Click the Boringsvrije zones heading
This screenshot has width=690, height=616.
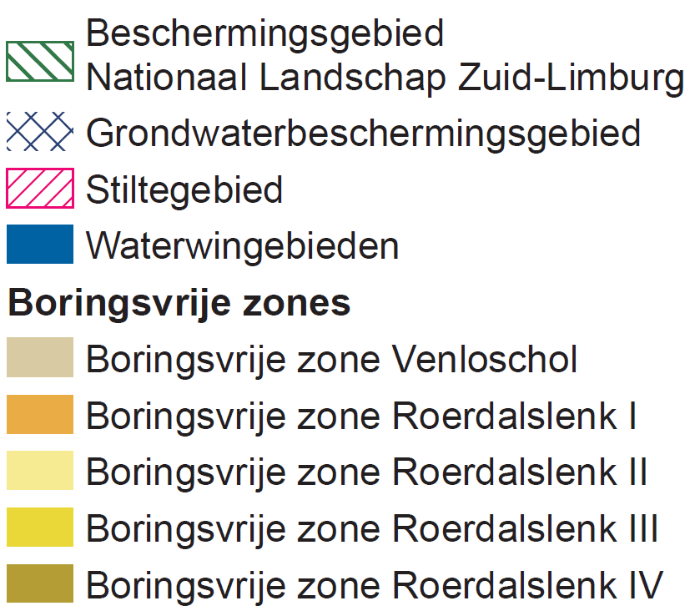coord(179,305)
